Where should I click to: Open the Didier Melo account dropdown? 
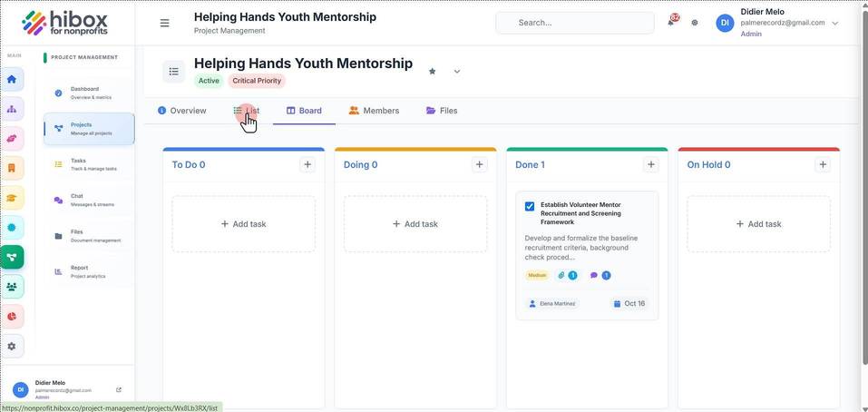[834, 24]
